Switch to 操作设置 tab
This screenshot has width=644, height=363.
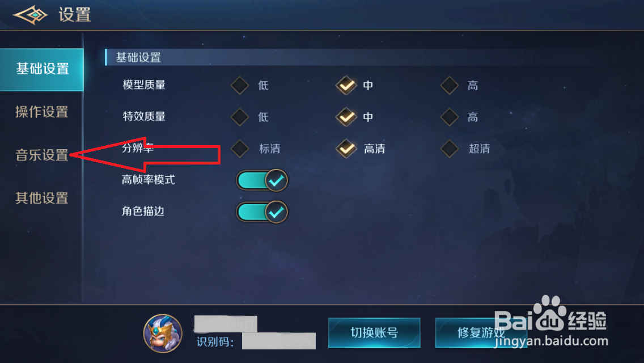[42, 112]
